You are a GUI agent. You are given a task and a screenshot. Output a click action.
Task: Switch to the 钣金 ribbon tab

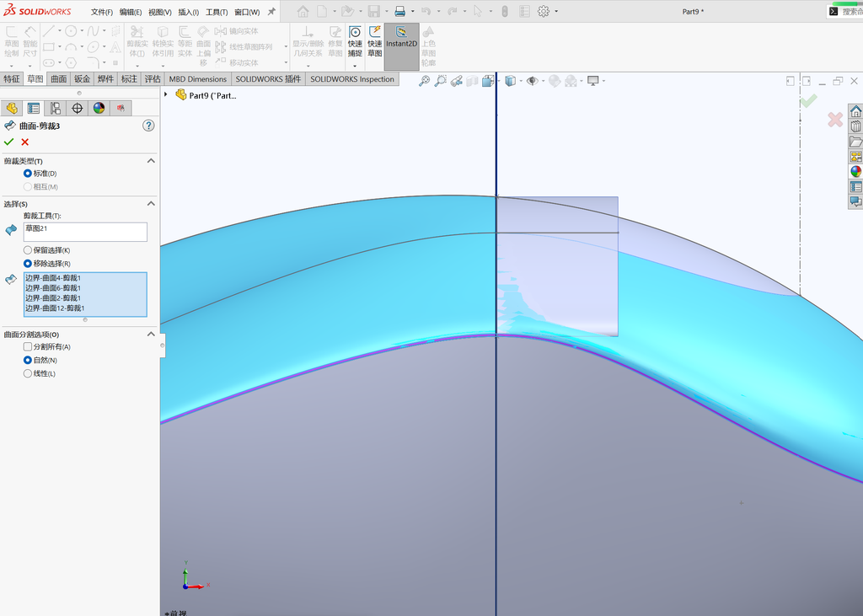tap(82, 78)
